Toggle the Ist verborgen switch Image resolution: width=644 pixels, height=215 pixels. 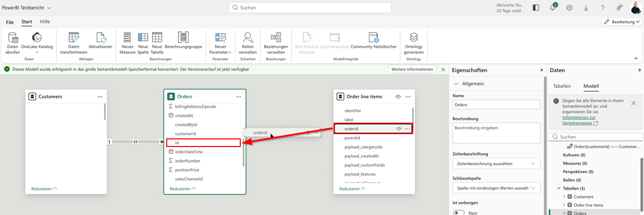coord(459,213)
